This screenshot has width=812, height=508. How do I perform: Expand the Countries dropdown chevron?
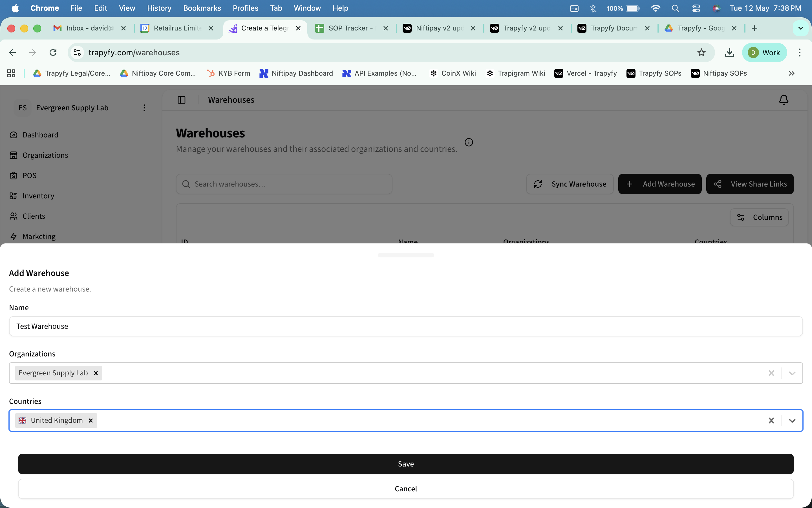[792, 420]
